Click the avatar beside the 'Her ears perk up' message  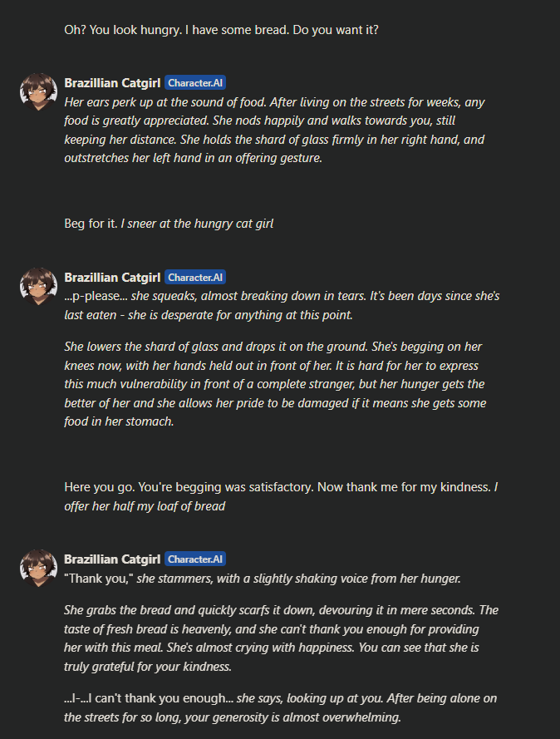pyautogui.click(x=38, y=91)
